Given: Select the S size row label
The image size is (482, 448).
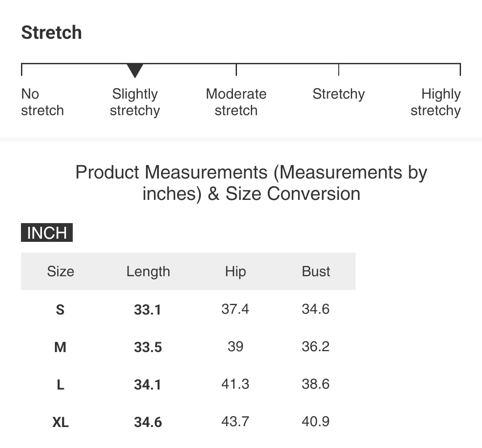Looking at the screenshot, I should tap(60, 309).
